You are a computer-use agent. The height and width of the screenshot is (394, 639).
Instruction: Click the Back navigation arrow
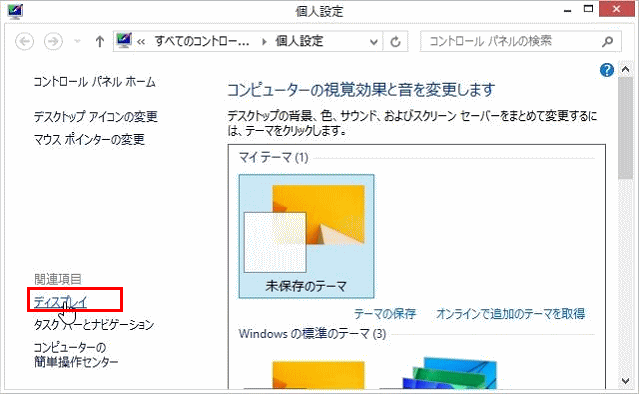click(x=24, y=41)
